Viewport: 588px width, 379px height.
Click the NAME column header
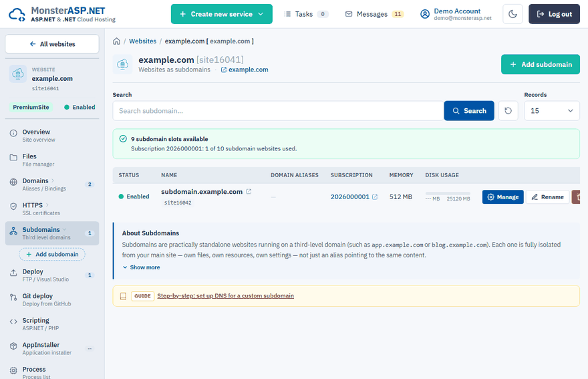[169, 175]
